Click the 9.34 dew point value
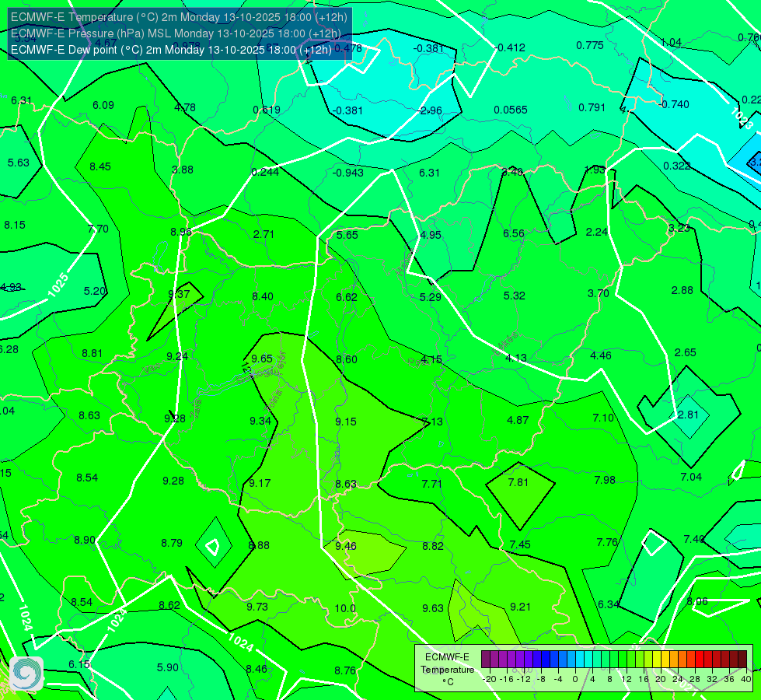Screen dimensions: 761x700 pyautogui.click(x=260, y=421)
